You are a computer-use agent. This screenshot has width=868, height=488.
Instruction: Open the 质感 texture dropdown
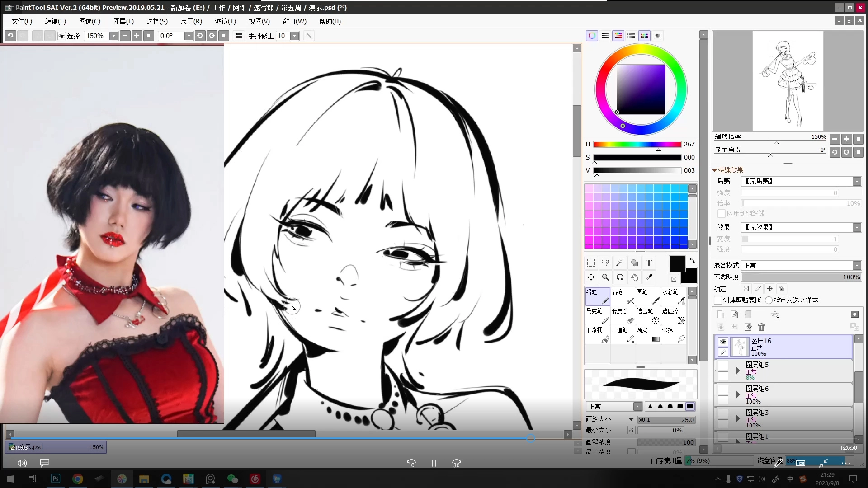point(857,182)
